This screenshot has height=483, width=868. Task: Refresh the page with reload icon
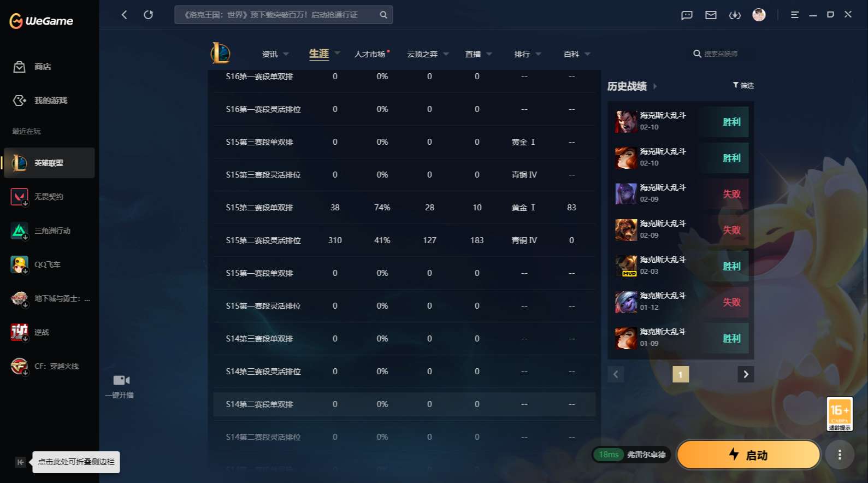149,15
